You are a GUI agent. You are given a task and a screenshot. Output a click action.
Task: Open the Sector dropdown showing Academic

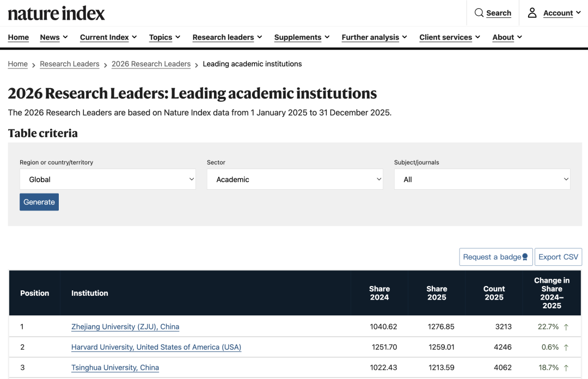pos(295,179)
